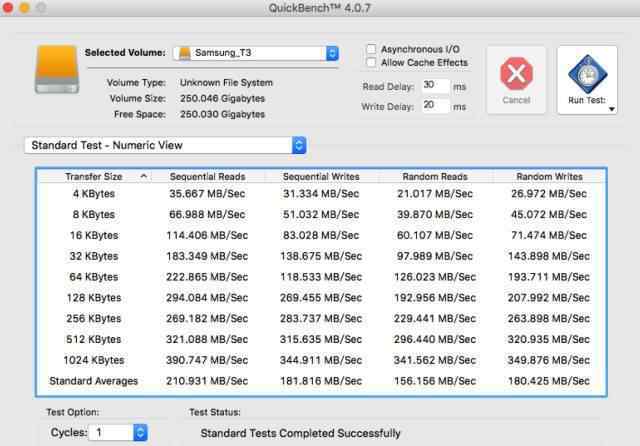The image size is (640, 446).
Task: Close the QuickBench window
Action: pyautogui.click(x=7, y=7)
